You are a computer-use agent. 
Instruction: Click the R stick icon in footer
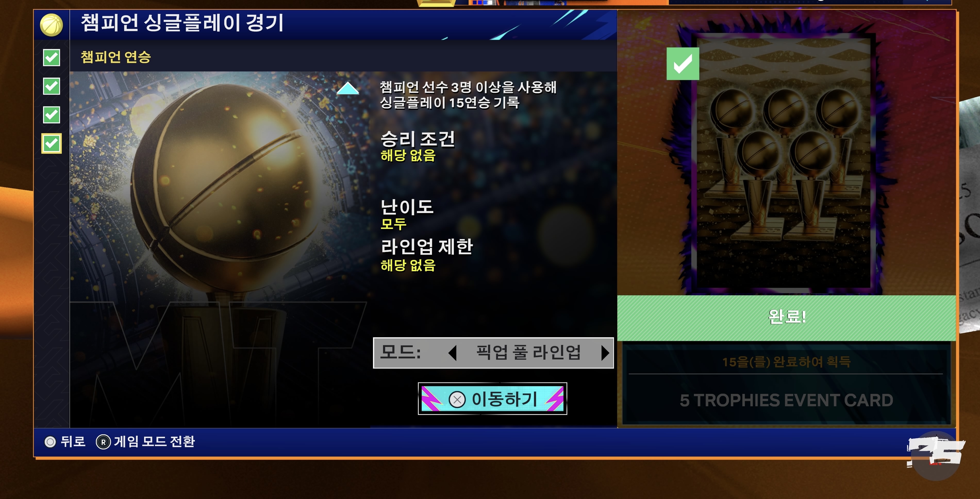pyautogui.click(x=103, y=442)
